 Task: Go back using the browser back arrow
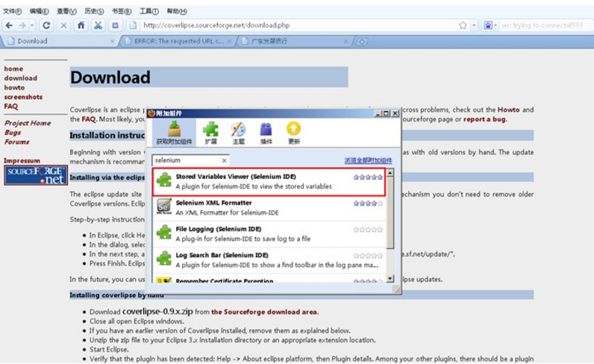9,25
